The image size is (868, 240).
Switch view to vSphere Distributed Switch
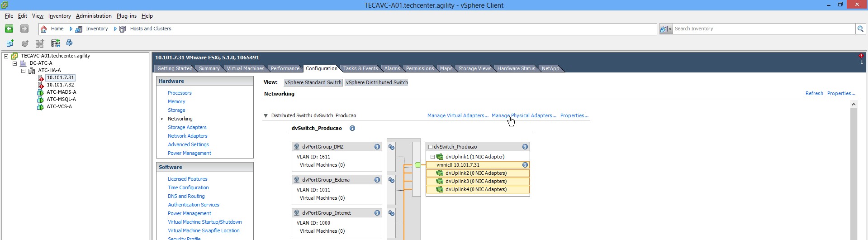[377, 82]
